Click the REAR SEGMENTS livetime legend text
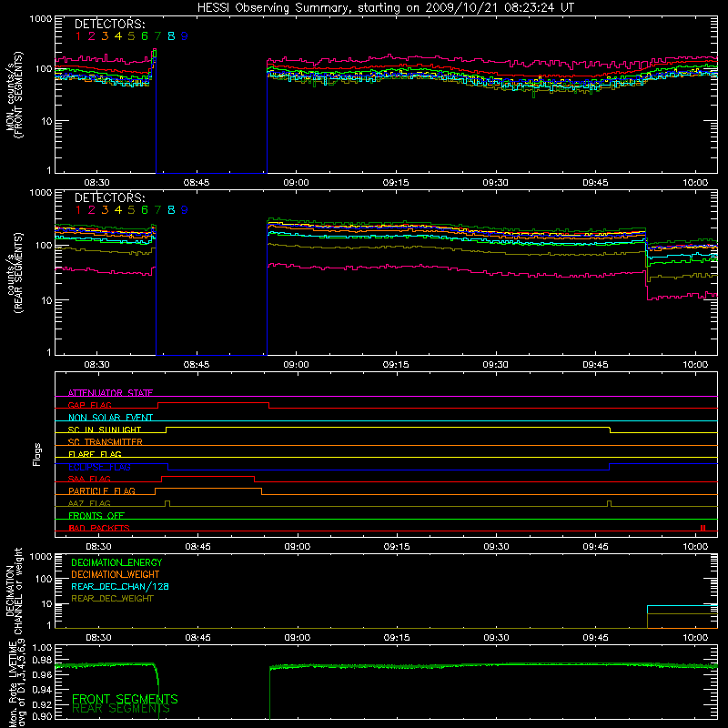This screenshot has width=728, height=728. point(121,709)
